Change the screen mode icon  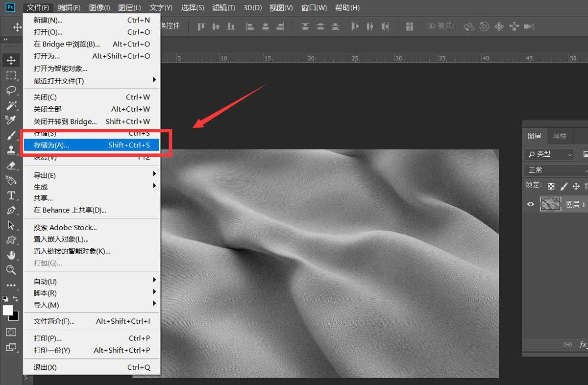pyautogui.click(x=11, y=347)
